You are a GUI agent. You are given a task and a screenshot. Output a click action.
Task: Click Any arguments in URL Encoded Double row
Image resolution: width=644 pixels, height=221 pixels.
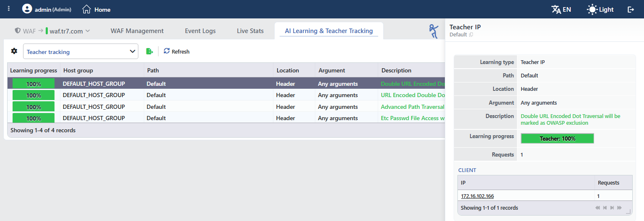[x=338, y=95]
